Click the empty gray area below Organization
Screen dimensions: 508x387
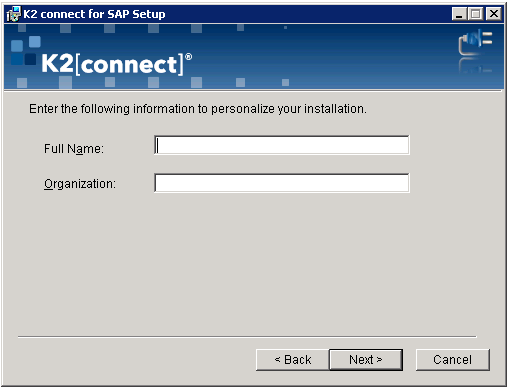click(253, 263)
